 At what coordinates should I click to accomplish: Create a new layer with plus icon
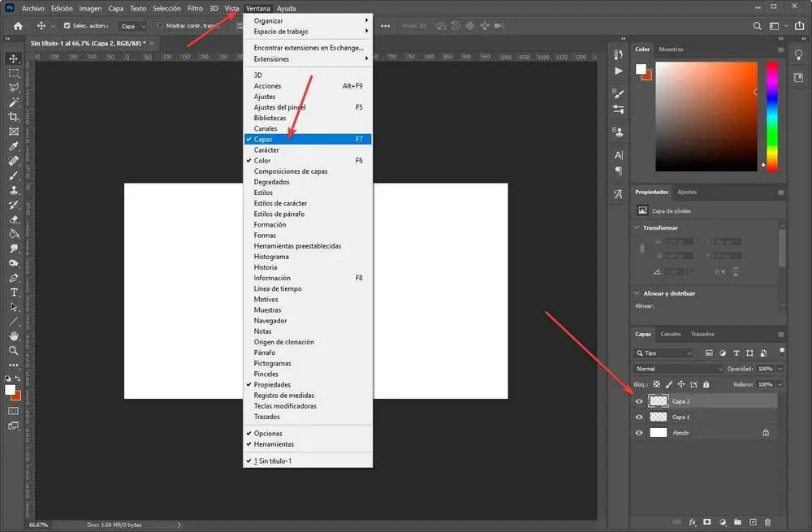click(753, 522)
